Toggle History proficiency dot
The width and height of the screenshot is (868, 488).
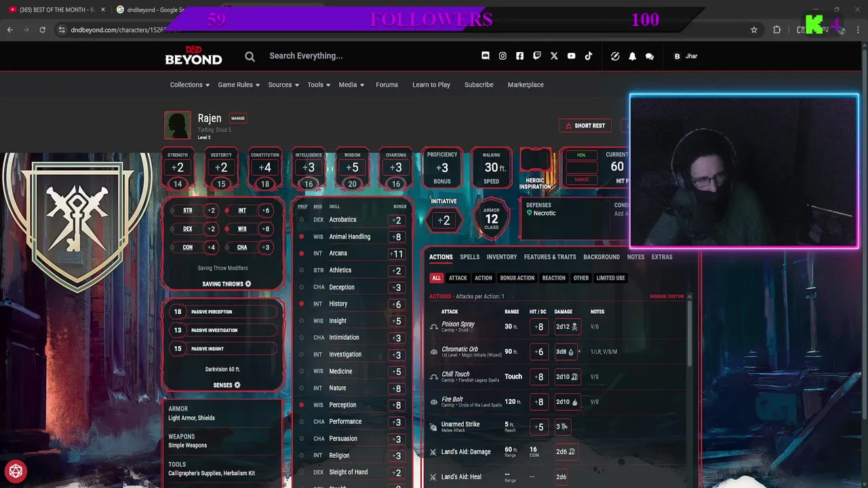coord(302,304)
